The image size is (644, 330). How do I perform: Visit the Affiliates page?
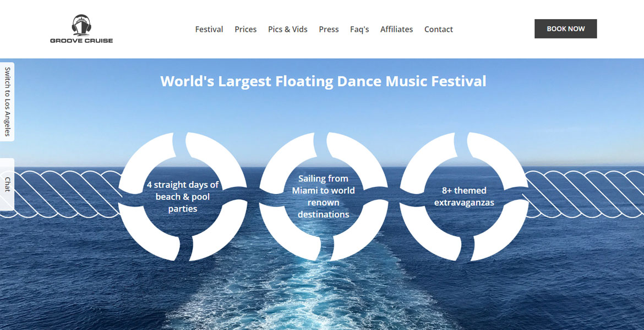(x=396, y=29)
